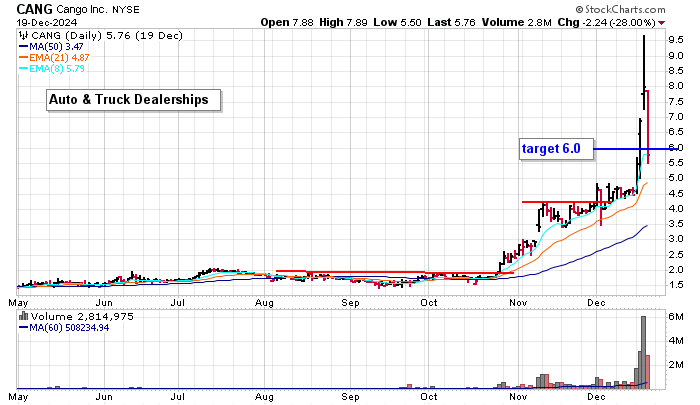Click the 4.0 price axis label
Image resolution: width=700 pixels, height=405 pixels.
click(x=676, y=209)
